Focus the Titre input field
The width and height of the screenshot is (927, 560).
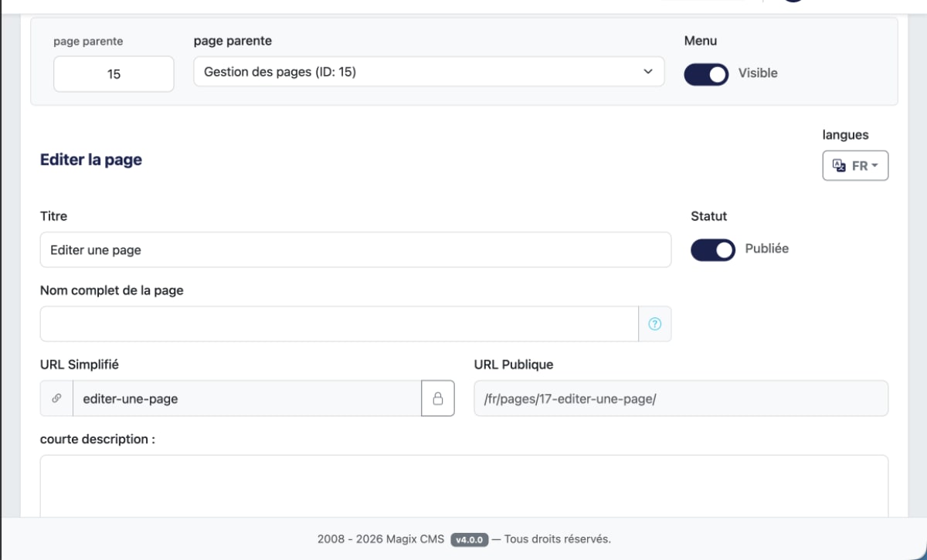(x=355, y=250)
